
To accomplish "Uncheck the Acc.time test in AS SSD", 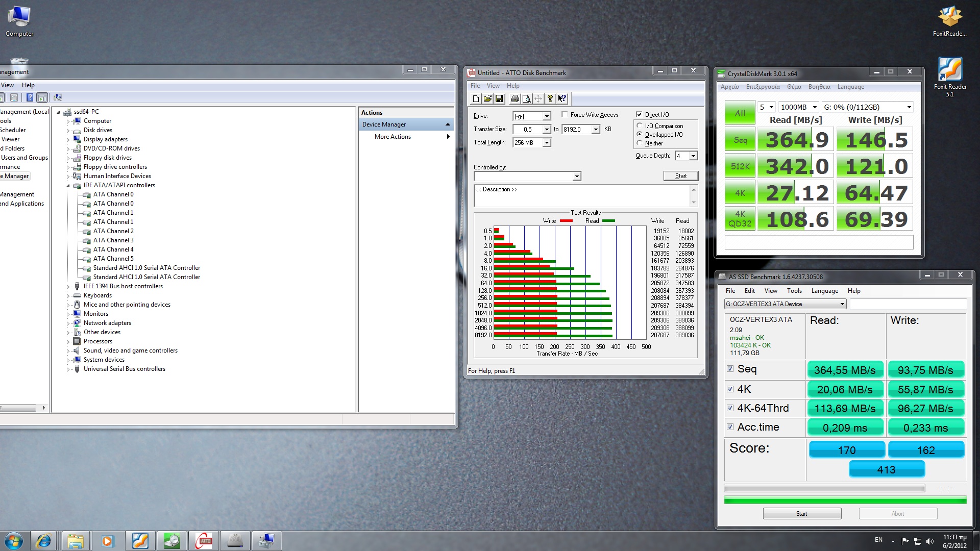I will (x=730, y=427).
